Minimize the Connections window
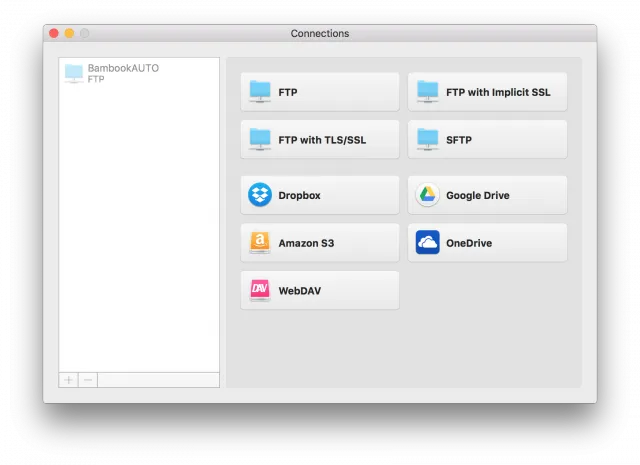 coord(69,33)
